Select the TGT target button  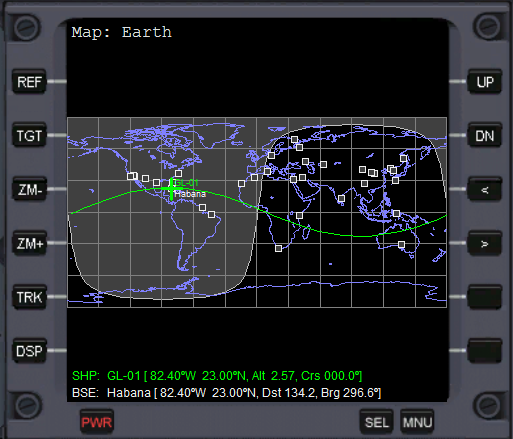point(29,136)
